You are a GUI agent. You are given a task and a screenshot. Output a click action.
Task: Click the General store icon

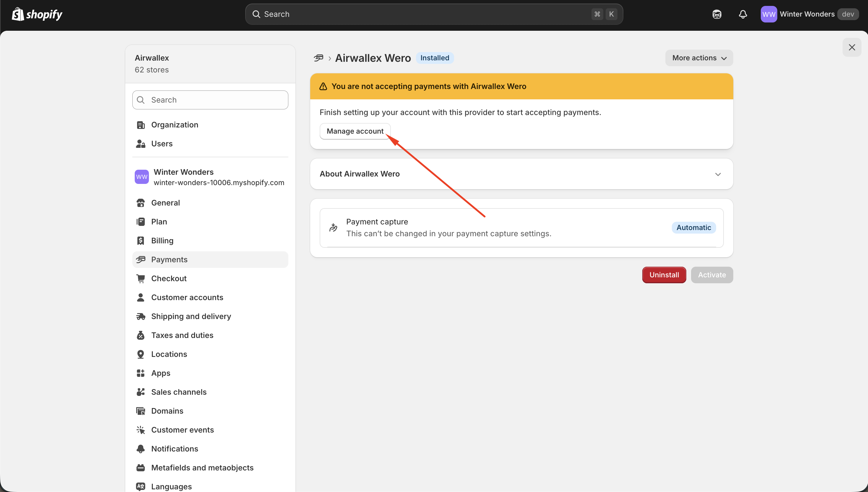point(140,203)
